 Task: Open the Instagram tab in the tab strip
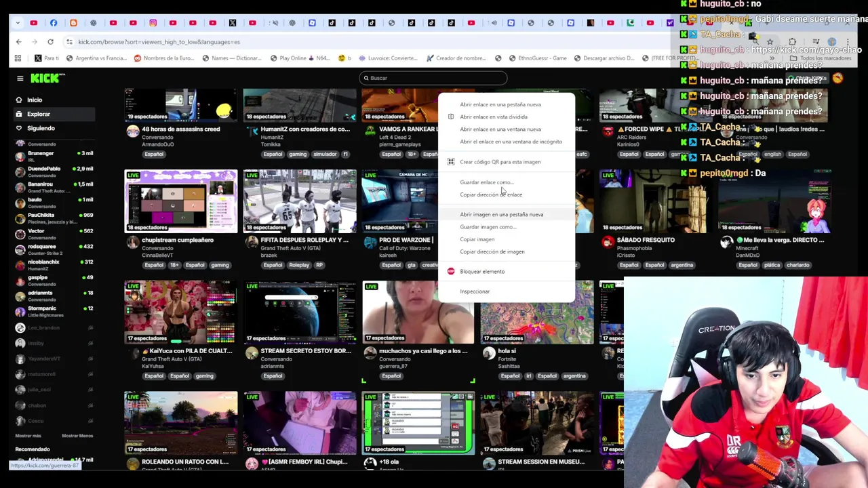pyautogui.click(x=153, y=23)
